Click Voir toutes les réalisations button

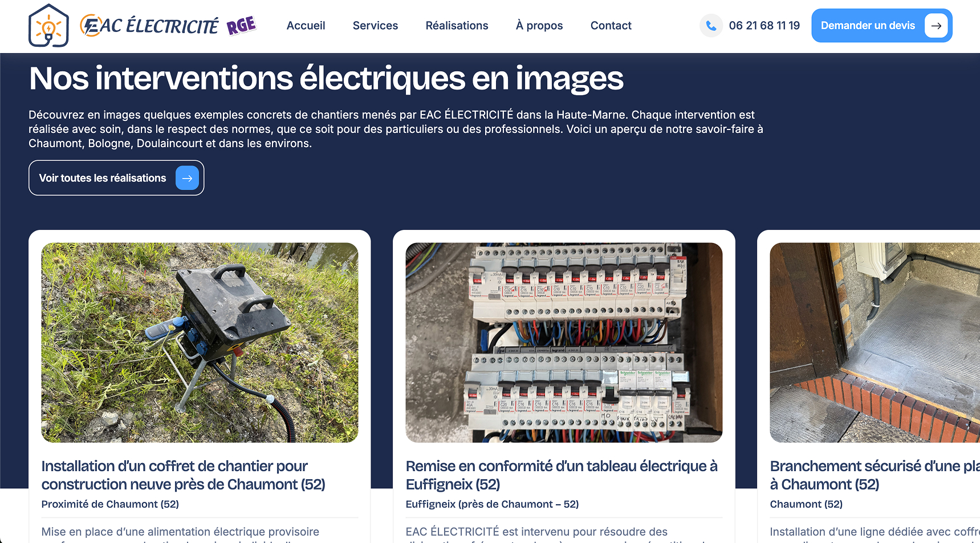pyautogui.click(x=116, y=178)
